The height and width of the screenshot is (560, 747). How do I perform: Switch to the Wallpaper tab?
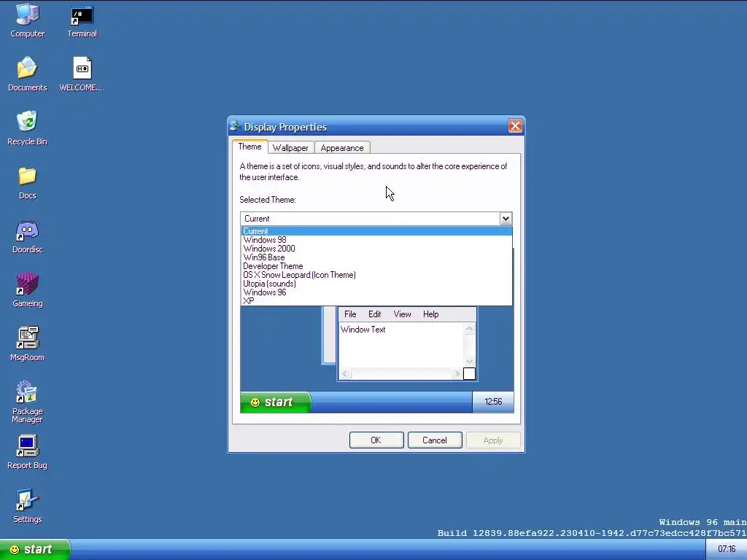click(290, 147)
